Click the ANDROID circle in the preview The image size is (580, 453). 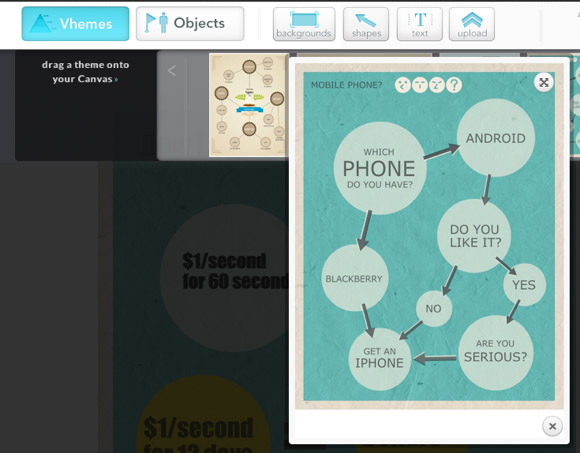coord(496,138)
